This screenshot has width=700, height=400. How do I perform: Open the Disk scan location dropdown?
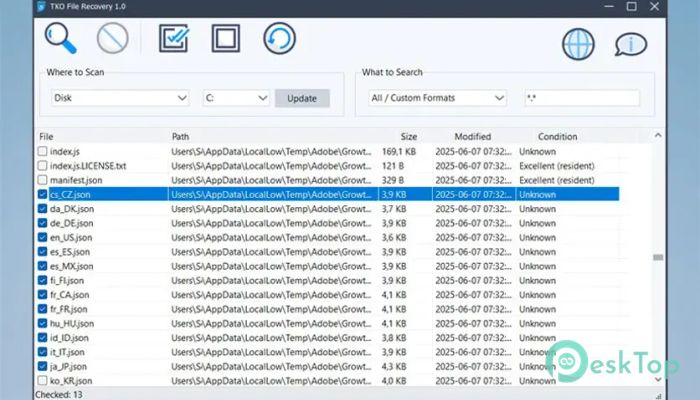point(120,98)
